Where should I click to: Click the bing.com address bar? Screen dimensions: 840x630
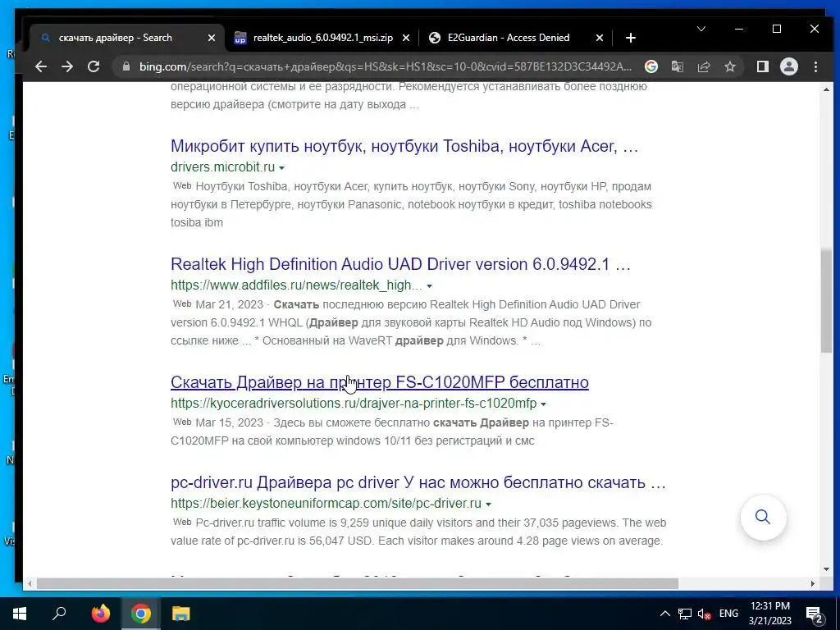[385, 66]
